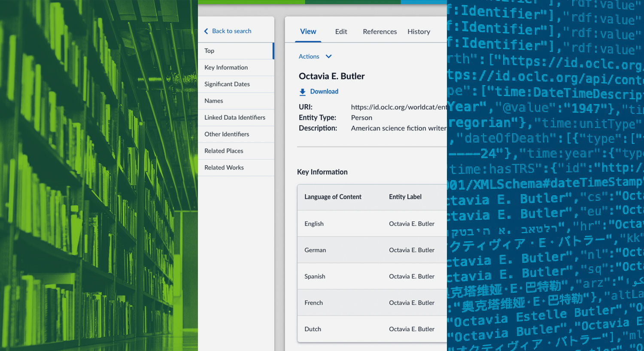Jump to Other Identifiers section
The image size is (644, 351).
click(x=227, y=134)
